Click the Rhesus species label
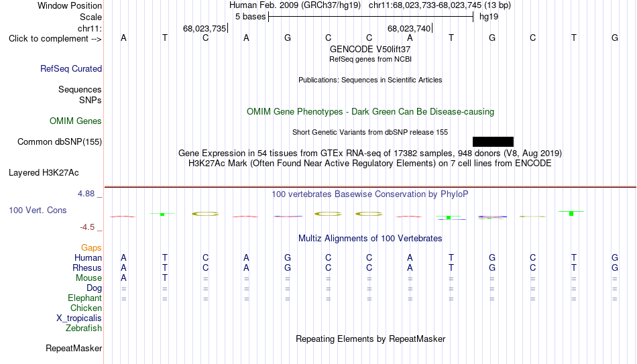This screenshot has height=364, width=637. 87,268
